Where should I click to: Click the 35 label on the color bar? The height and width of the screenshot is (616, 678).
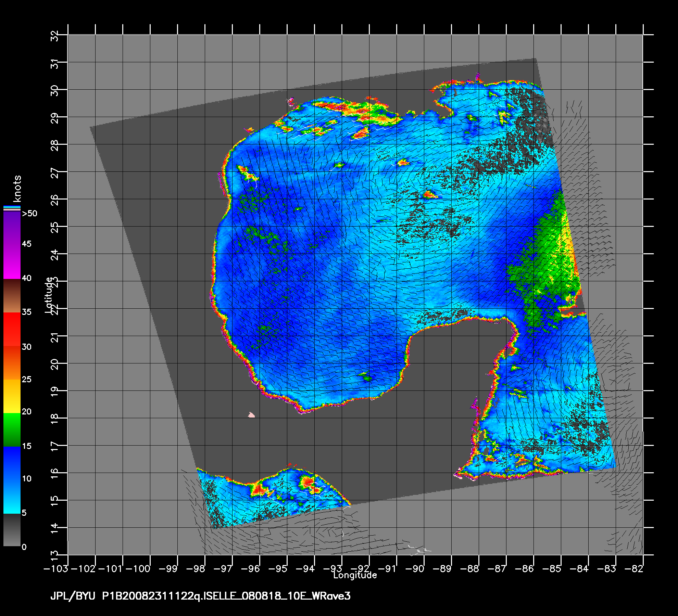tap(26, 312)
